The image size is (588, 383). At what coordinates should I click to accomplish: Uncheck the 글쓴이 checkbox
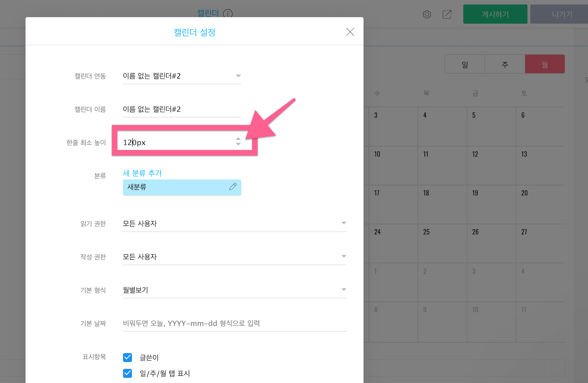tap(128, 358)
